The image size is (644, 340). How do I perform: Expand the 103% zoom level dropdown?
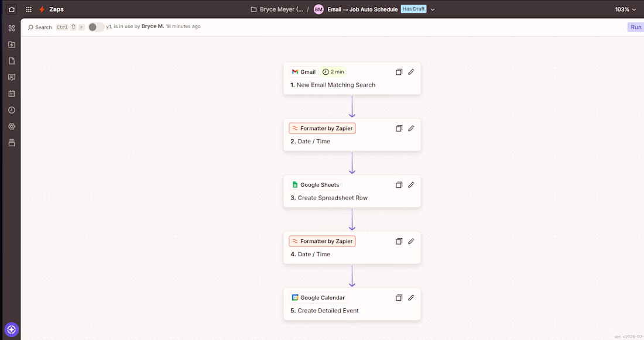click(626, 9)
